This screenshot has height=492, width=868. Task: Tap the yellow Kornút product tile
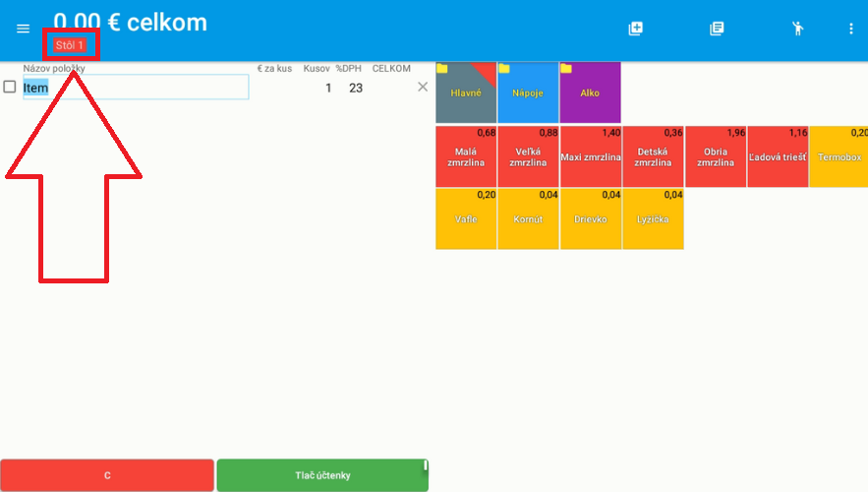(528, 218)
